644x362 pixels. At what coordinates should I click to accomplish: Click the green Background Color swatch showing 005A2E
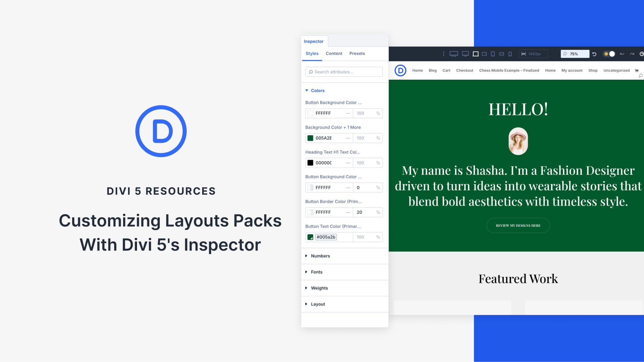310,138
